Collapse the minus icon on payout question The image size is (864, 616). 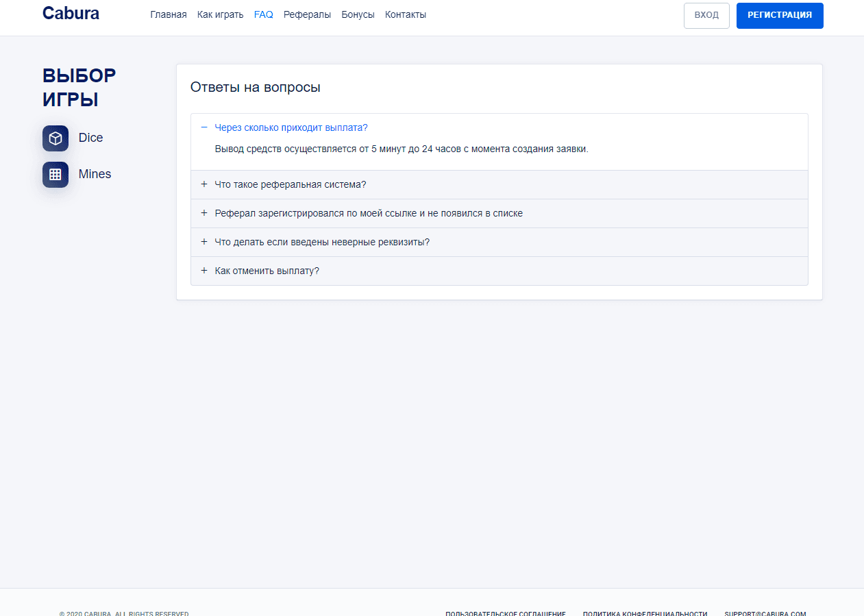pos(204,127)
